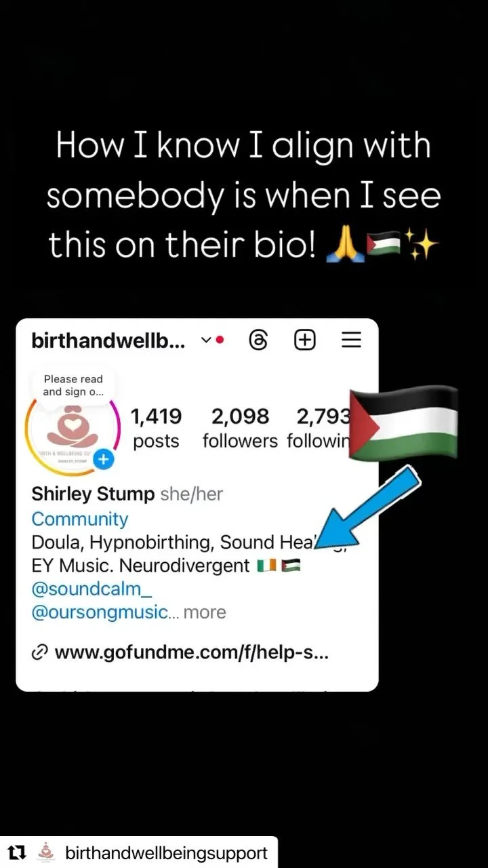488x868 pixels.
Task: Click the small lotus avatar beside birthandwellbeingsupport
Action: coord(46,852)
